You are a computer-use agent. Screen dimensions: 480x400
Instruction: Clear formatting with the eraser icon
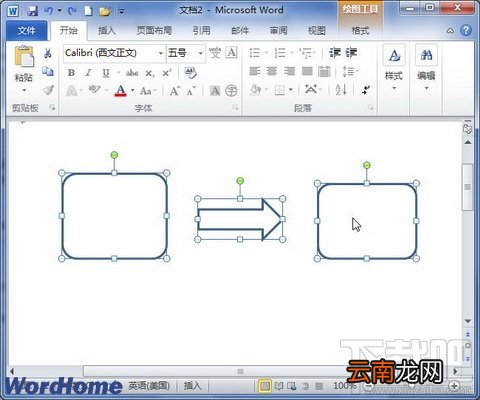pos(191,72)
